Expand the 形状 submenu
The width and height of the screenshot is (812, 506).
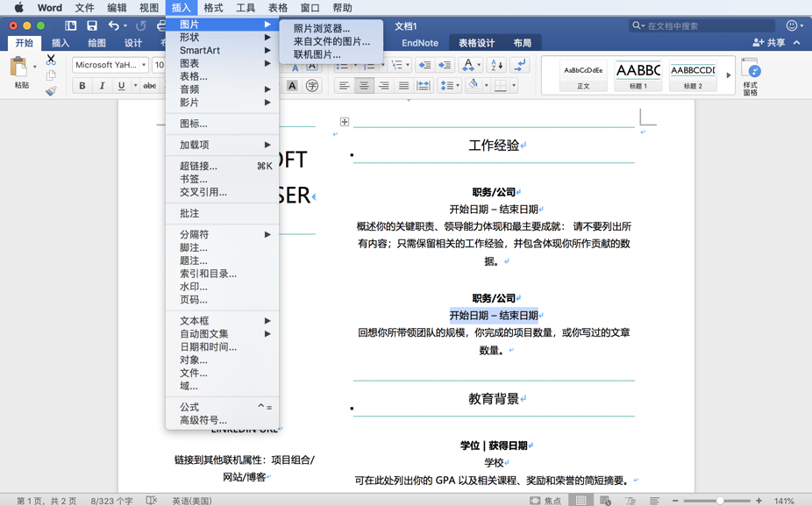point(223,38)
